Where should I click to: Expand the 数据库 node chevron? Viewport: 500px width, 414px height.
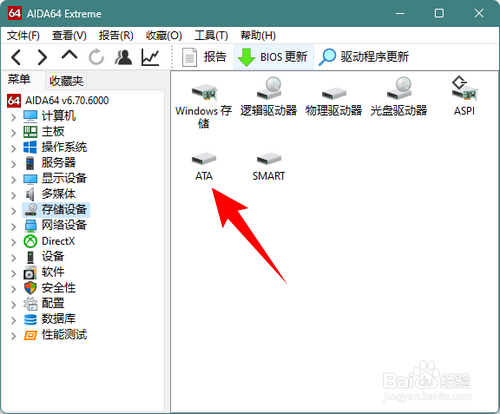point(13,320)
